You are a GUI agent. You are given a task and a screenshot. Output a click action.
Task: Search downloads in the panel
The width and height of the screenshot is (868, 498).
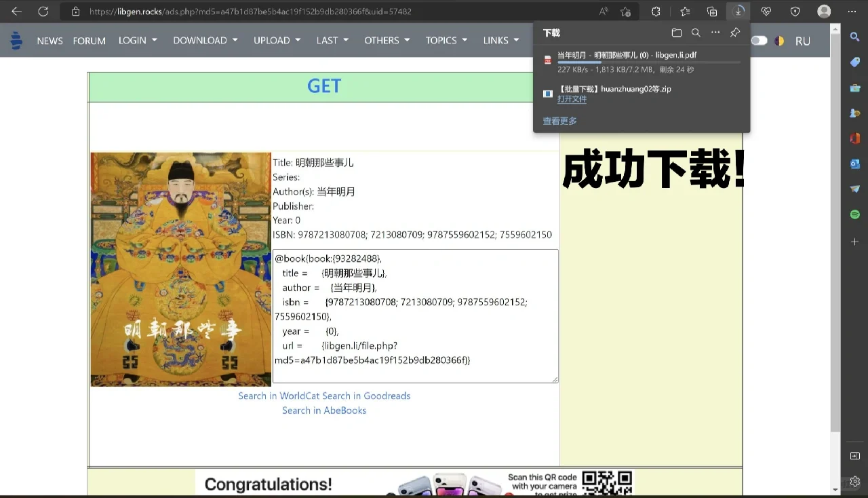pos(696,33)
